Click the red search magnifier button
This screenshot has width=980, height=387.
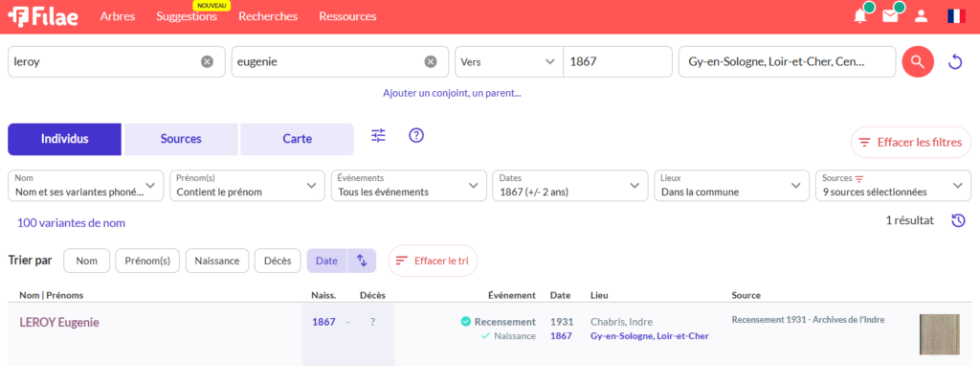[918, 62]
